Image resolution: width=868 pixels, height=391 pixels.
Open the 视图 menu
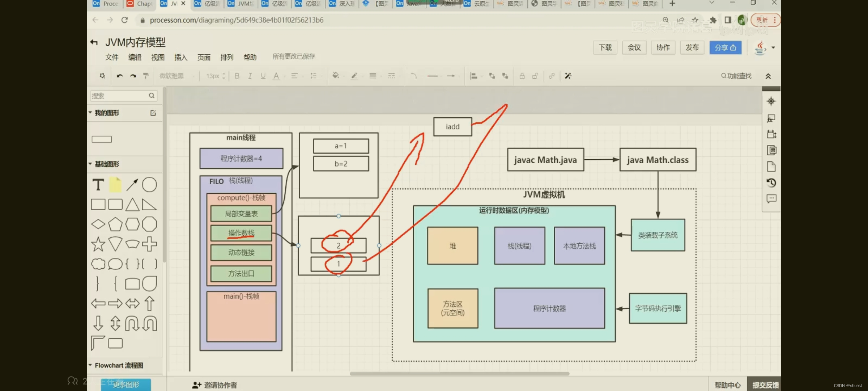[x=158, y=57]
